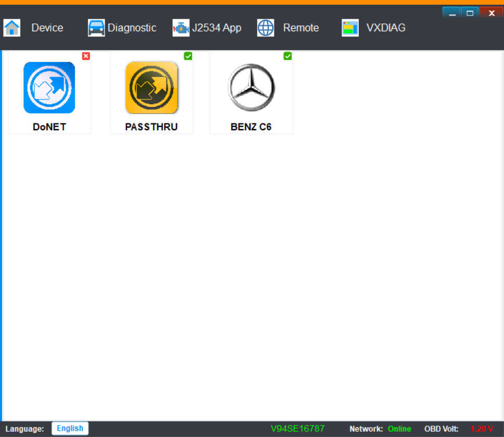Select the BENZ C6 label text
The height and width of the screenshot is (437, 504).
coord(251,127)
